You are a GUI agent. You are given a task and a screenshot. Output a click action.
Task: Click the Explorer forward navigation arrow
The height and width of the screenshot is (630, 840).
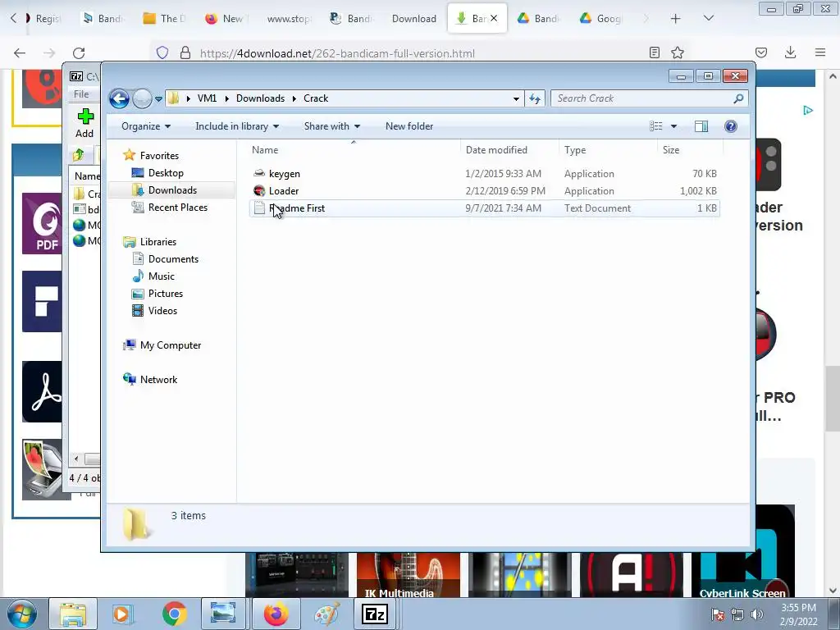[142, 98]
